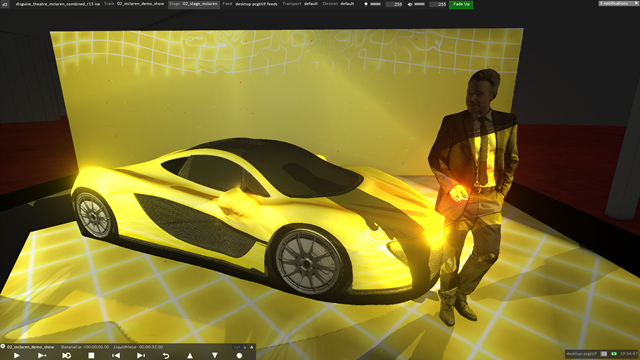640x360 pixels.
Task: Click the BananaCar timecode text
Action: (x=85, y=347)
